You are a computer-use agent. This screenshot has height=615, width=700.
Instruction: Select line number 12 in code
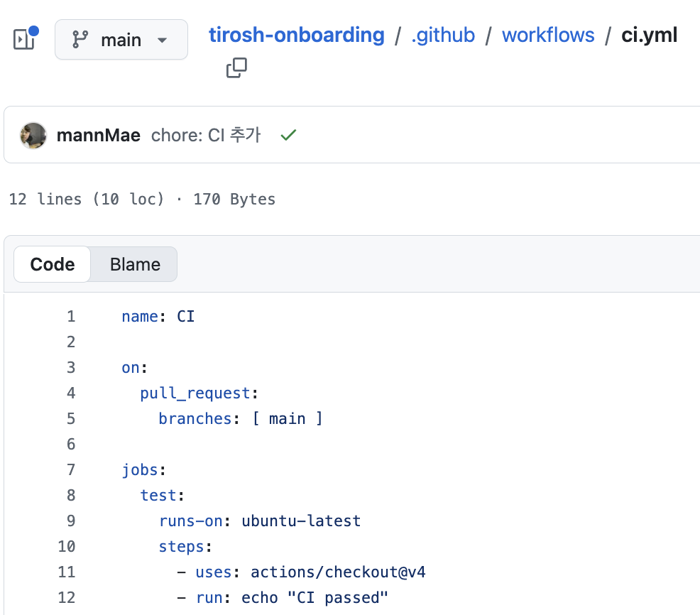coord(67,597)
